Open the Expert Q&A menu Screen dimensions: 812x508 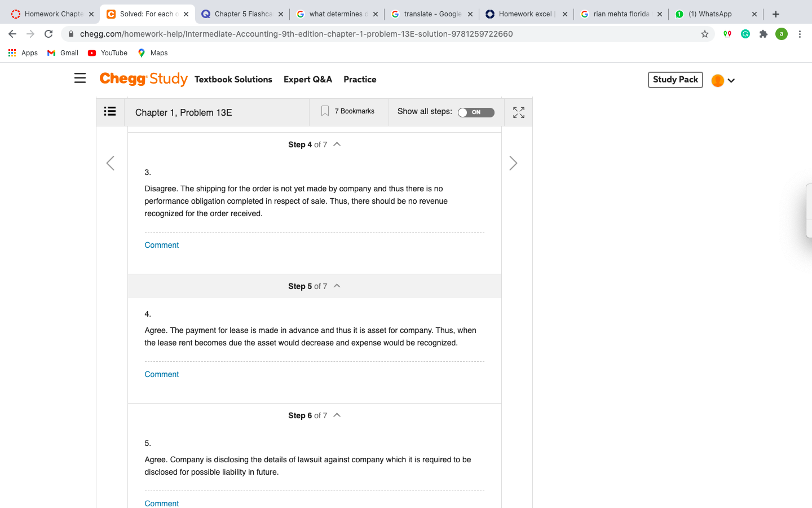point(308,80)
